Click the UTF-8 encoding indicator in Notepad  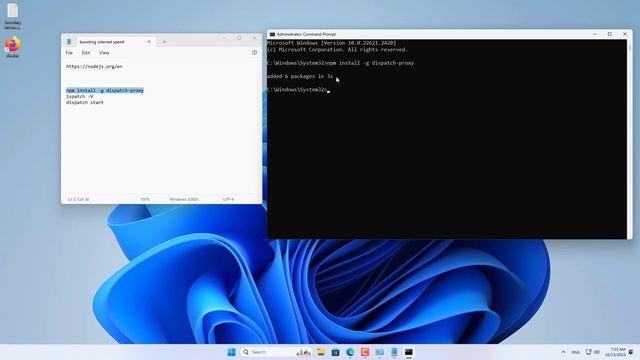(228, 199)
